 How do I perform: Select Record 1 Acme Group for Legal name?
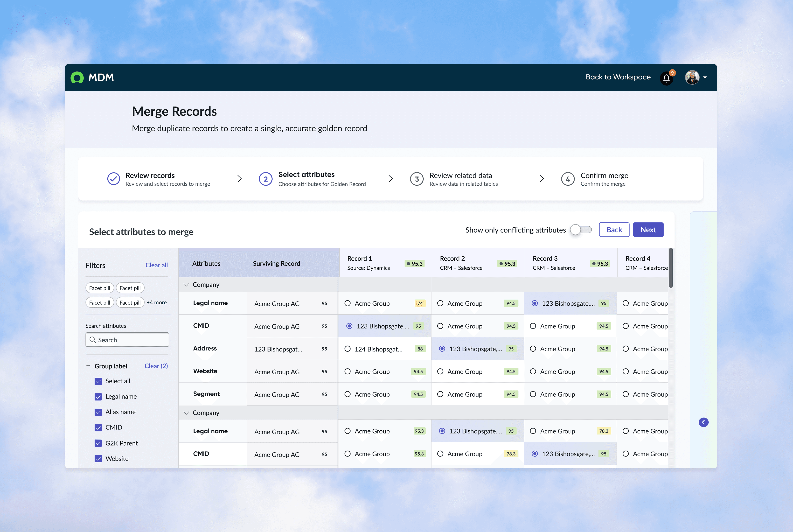(347, 303)
